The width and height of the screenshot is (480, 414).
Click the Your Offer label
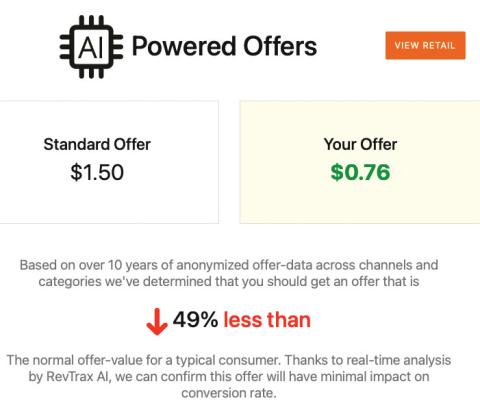360,144
